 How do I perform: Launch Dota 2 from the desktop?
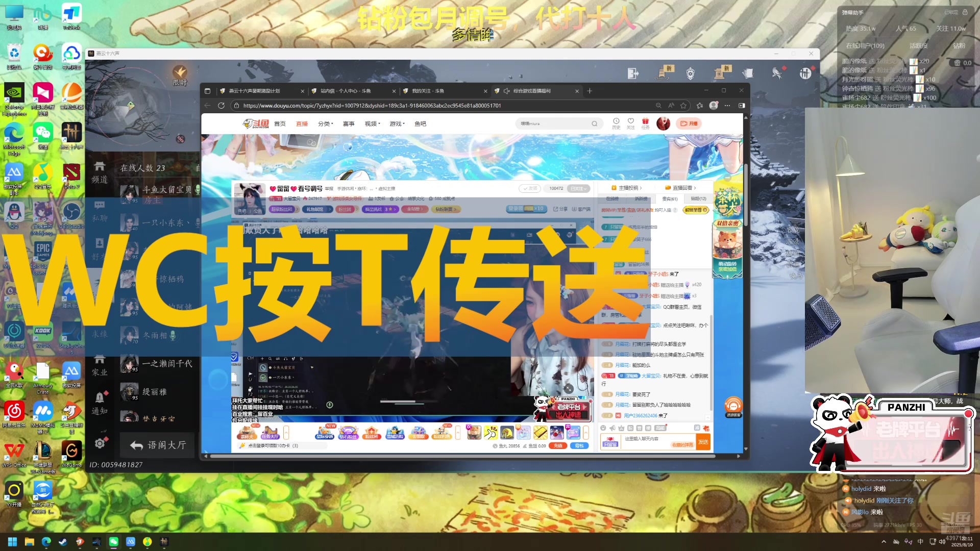click(71, 176)
